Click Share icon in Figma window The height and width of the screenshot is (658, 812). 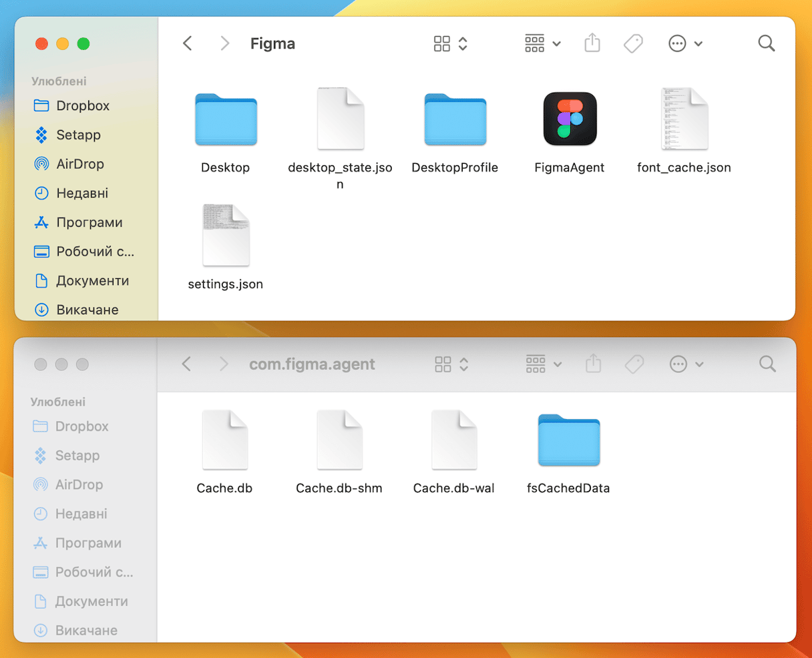592,44
